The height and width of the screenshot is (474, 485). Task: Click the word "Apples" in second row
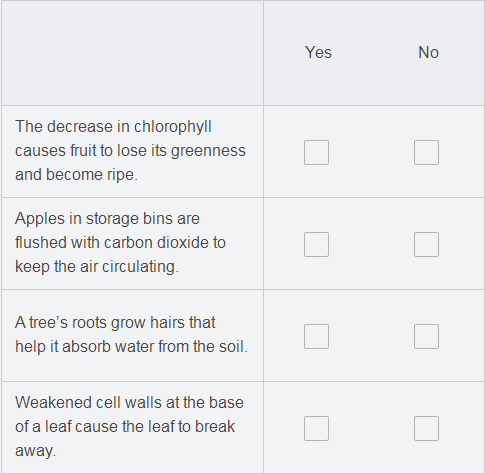point(40,219)
